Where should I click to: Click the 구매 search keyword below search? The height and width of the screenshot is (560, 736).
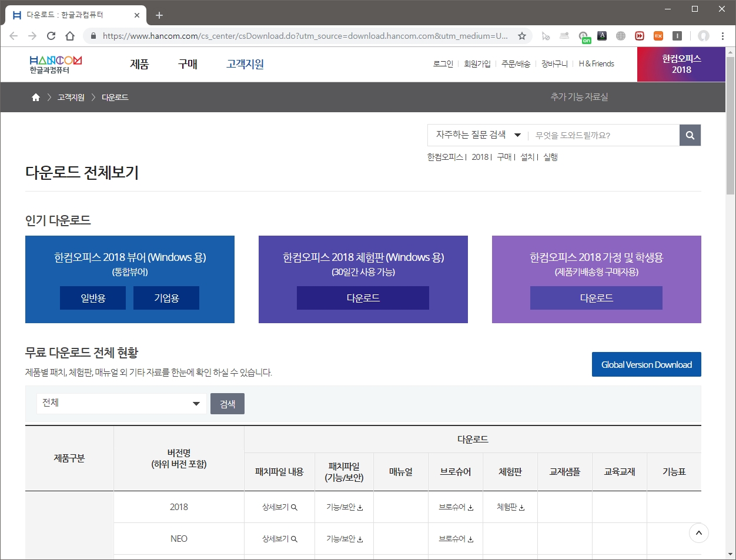click(x=504, y=157)
